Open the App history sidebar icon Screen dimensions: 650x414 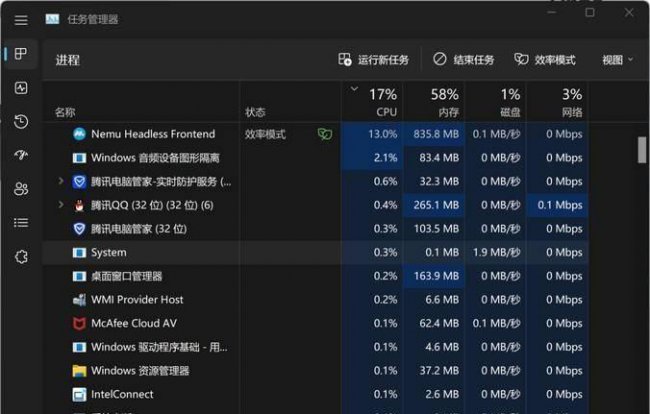click(x=21, y=121)
